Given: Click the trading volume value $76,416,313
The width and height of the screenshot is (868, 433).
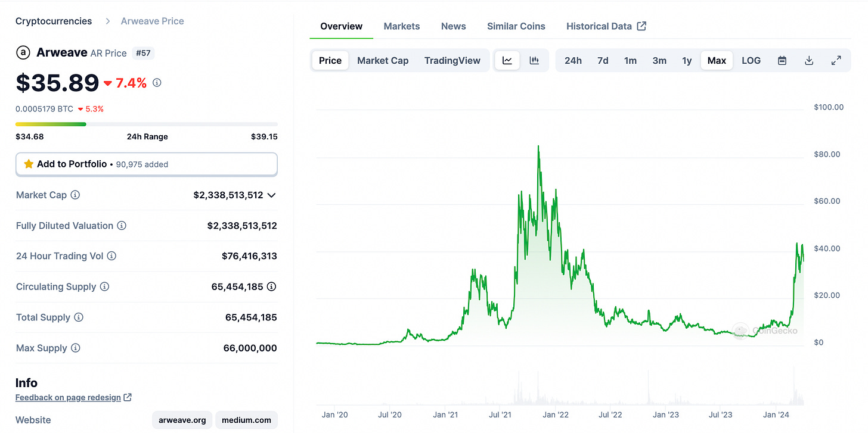Looking at the screenshot, I should coord(249,256).
